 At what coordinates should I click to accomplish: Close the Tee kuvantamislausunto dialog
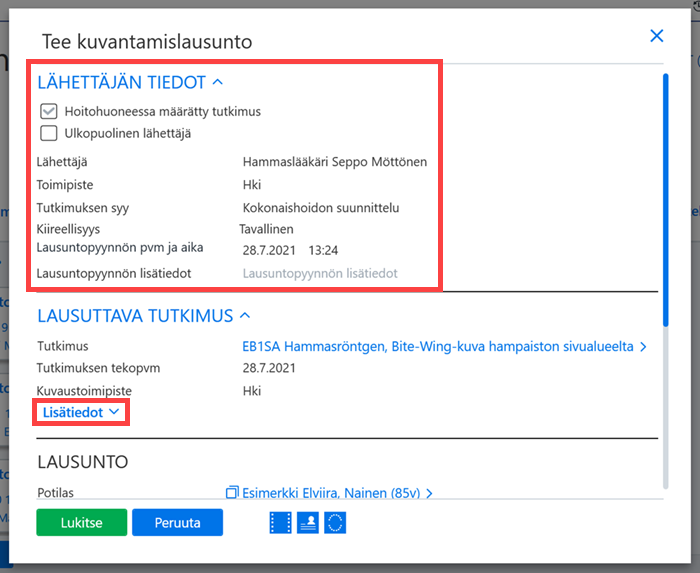656,36
